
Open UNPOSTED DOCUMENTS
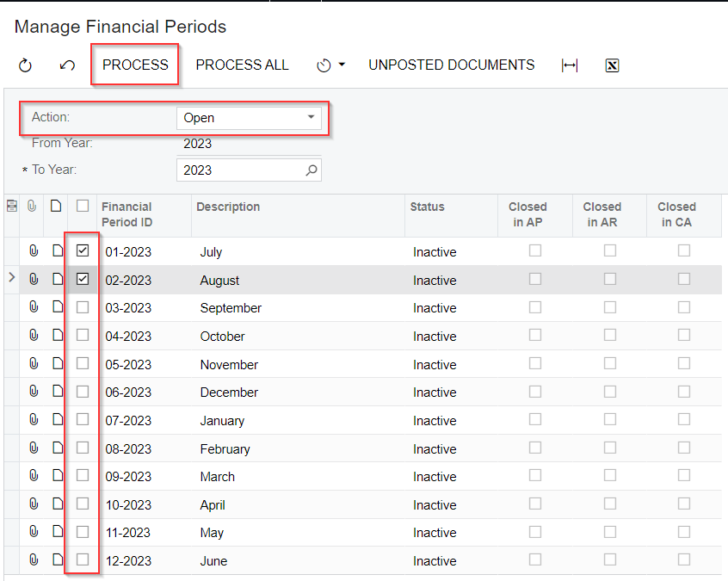point(451,65)
